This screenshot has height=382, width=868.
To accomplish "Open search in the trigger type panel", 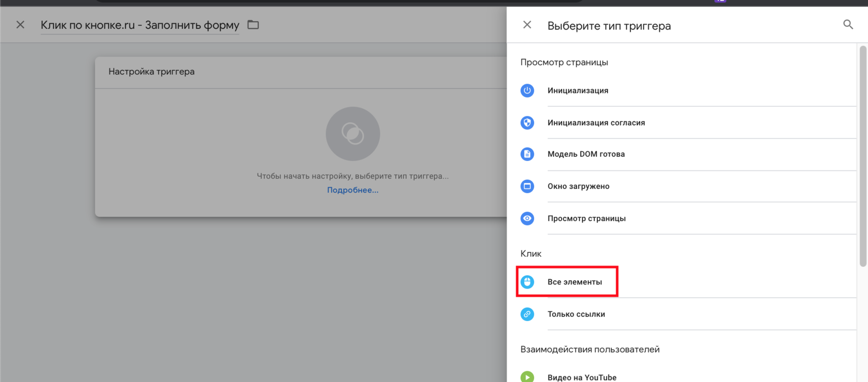I will [848, 25].
